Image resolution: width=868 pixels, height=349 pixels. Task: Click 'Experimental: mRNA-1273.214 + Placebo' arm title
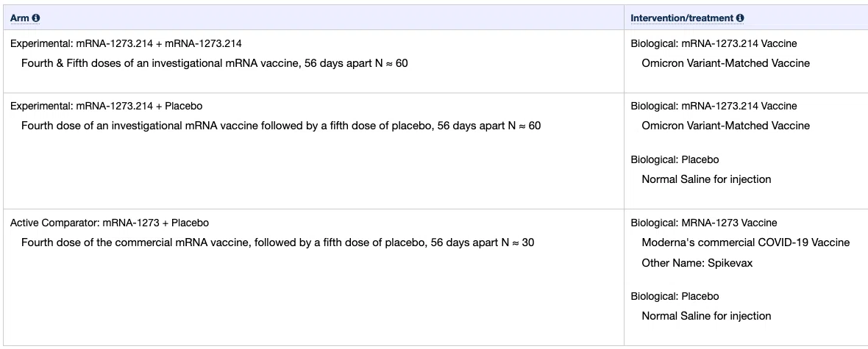(x=106, y=106)
